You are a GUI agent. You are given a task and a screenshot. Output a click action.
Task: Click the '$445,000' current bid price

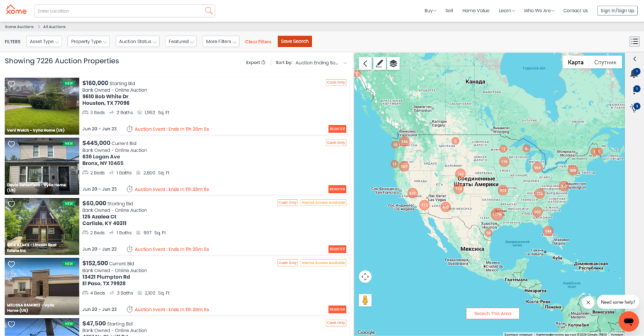96,143
